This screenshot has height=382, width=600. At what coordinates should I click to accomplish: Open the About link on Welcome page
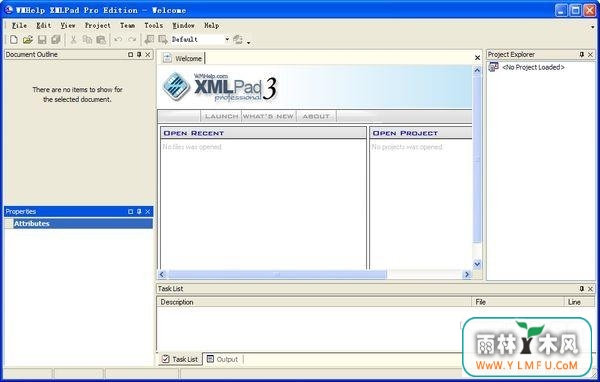(x=316, y=116)
